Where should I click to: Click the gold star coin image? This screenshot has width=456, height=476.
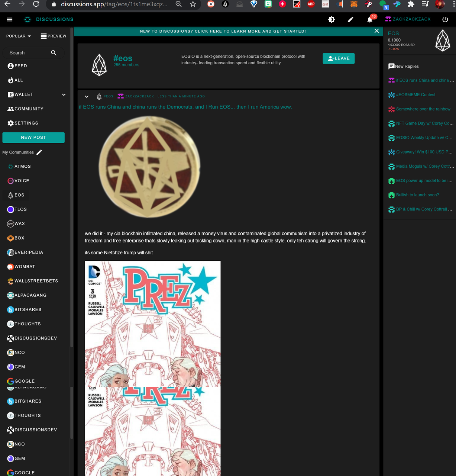point(149,167)
